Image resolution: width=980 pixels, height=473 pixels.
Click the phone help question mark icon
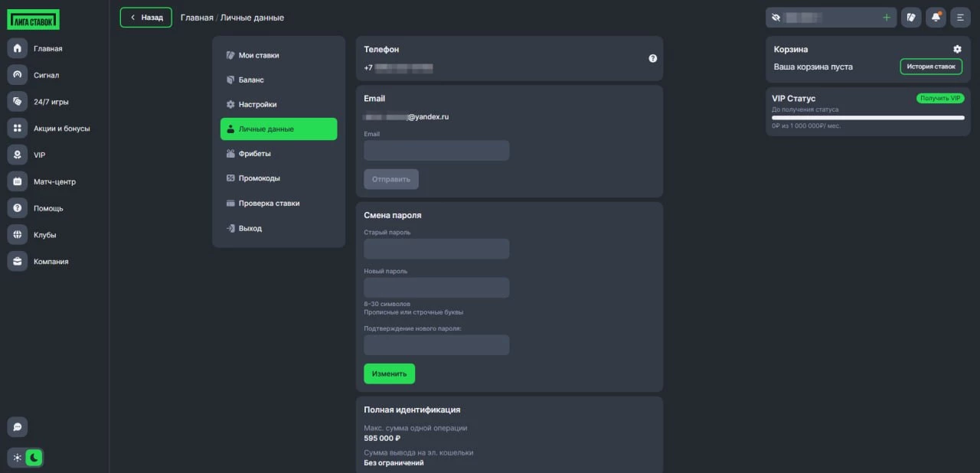[x=653, y=58]
